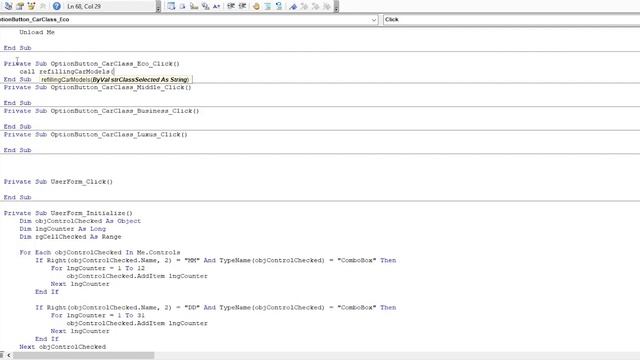The height and width of the screenshot is (360, 640).
Task: Click the Clear All Bookmarks icon
Action: tap(327, 6)
